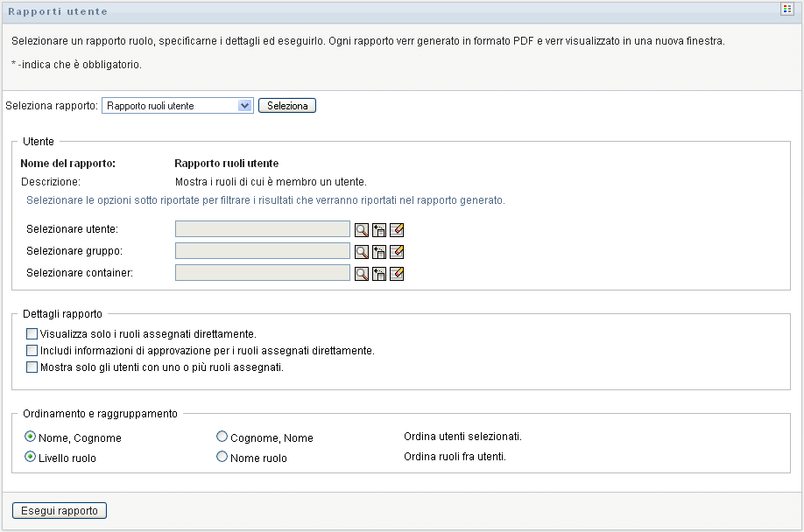Click the portlet menu icon in title bar
Viewport: 804px width, 532px height.
coord(786,9)
